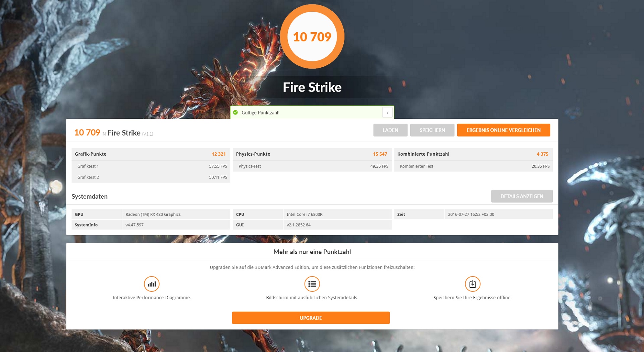Click the Grafiktest 1 result row
This screenshot has height=352, width=644.
click(x=151, y=166)
